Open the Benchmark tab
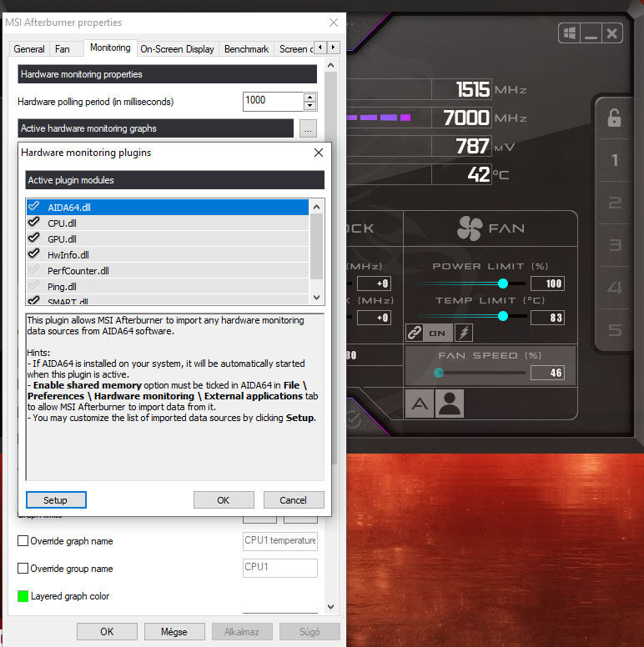The width and height of the screenshot is (644, 647). click(246, 49)
